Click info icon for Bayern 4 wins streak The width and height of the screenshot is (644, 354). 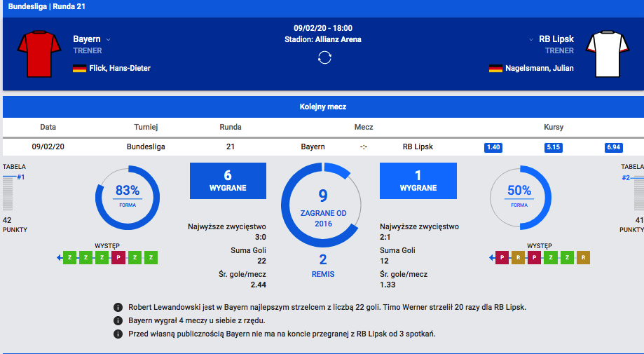[x=118, y=321]
